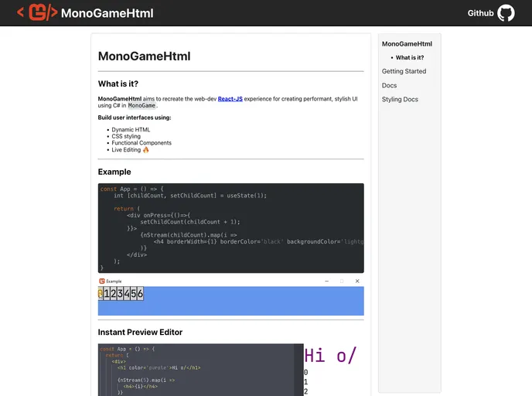Click the 'Example' section heading

click(x=114, y=172)
